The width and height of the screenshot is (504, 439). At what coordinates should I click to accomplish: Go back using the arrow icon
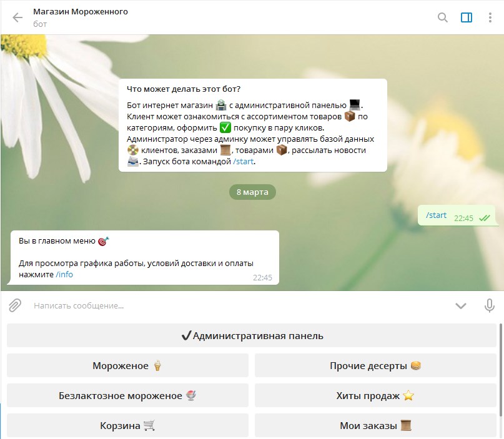click(17, 17)
